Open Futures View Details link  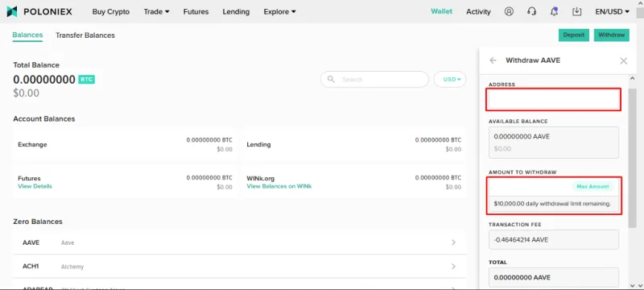(35, 186)
